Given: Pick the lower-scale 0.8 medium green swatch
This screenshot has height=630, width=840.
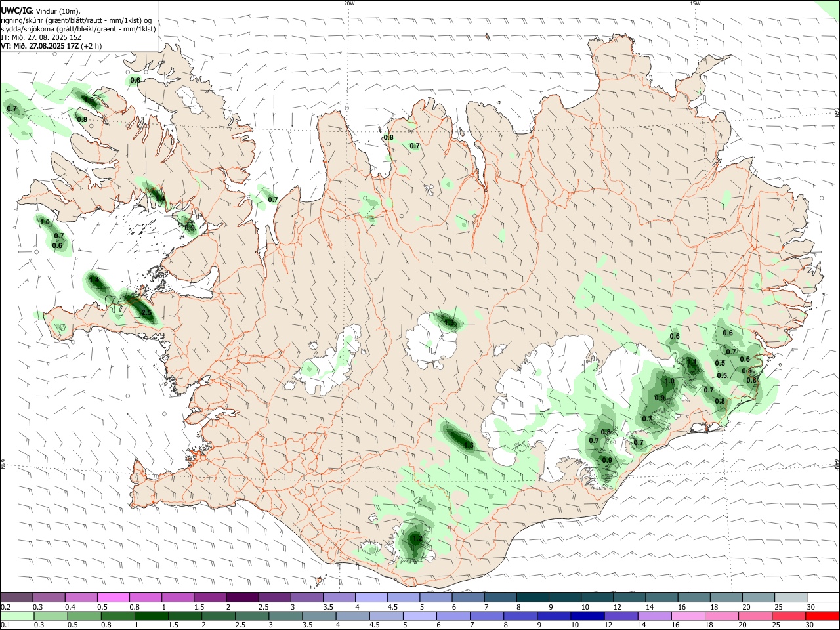Looking at the screenshot, I should 118,616.
